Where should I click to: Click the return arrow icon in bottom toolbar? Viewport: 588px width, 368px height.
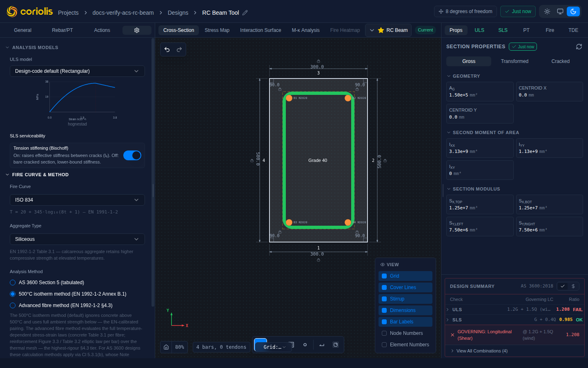322,345
